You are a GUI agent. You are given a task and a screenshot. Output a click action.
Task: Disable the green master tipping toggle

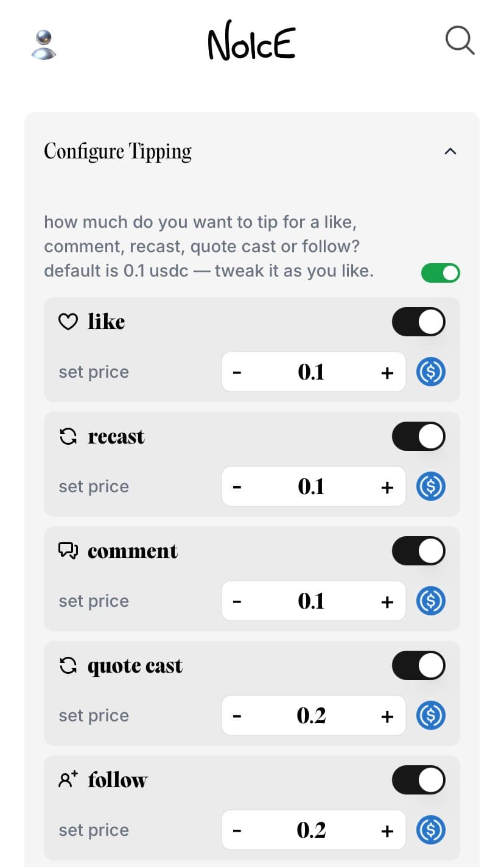pos(441,273)
